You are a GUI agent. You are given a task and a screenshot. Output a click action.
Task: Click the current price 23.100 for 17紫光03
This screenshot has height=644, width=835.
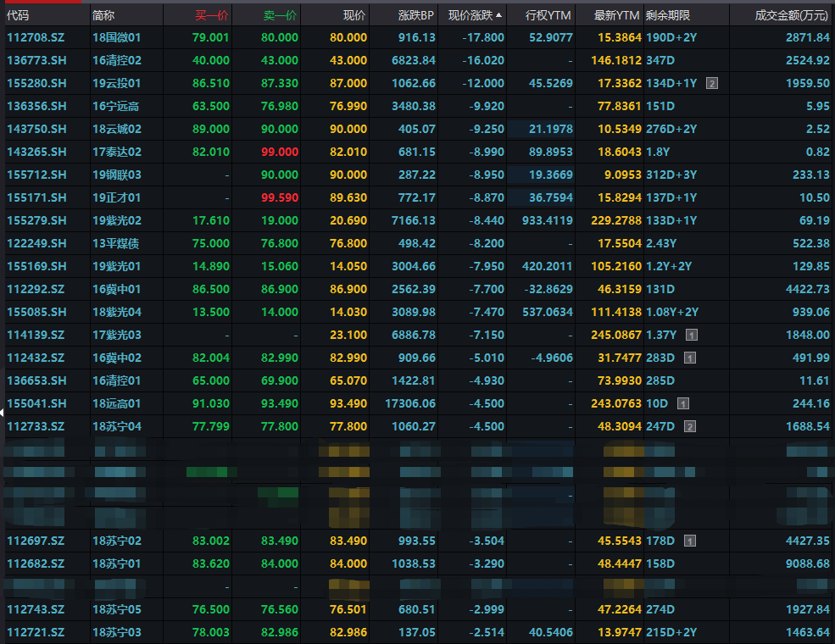(348, 336)
